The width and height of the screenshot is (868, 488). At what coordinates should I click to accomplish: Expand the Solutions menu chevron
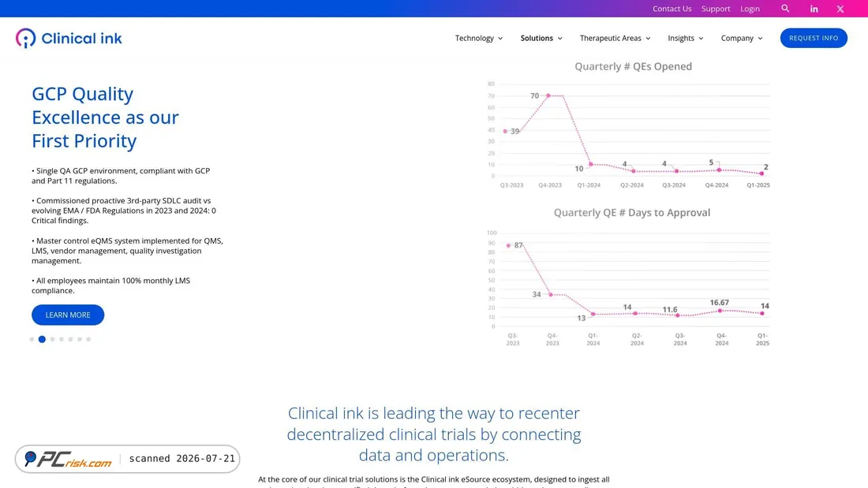(559, 39)
